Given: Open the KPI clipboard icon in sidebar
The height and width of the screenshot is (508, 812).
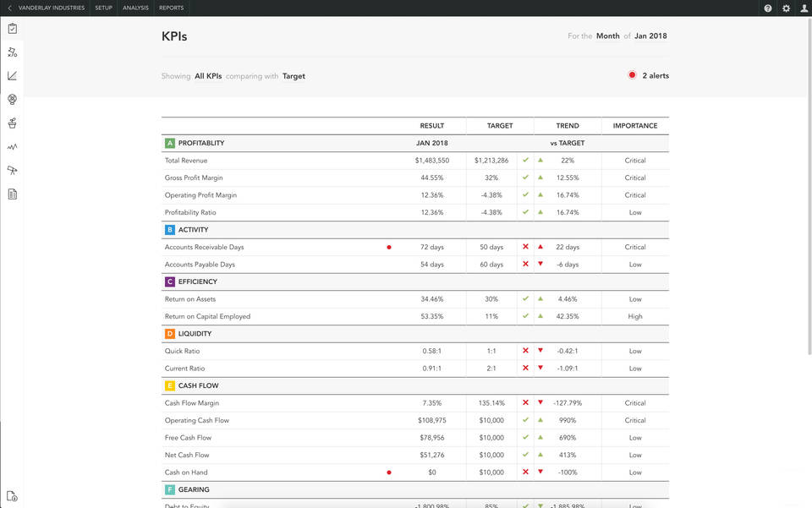Looking at the screenshot, I should tap(12, 29).
